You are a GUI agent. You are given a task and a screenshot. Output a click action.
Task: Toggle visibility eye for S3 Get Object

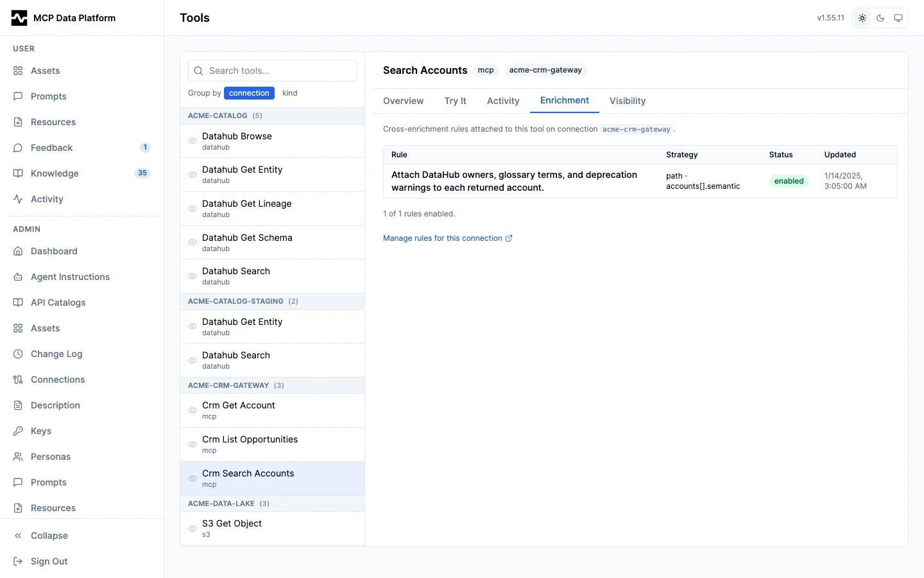(192, 529)
